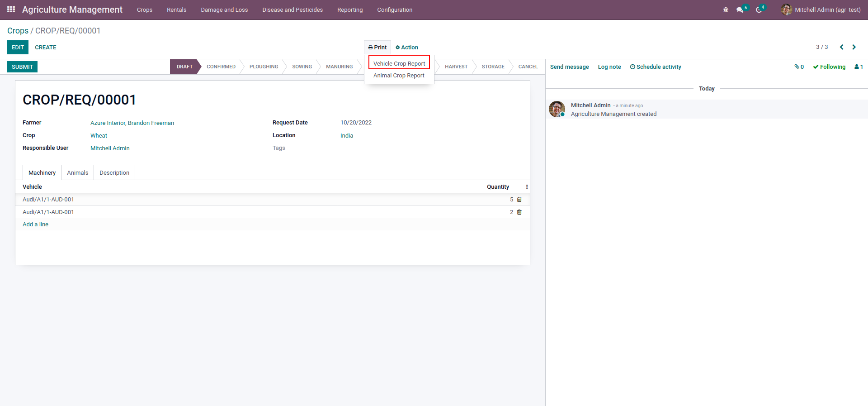Switch to the Animals tab

(78, 173)
